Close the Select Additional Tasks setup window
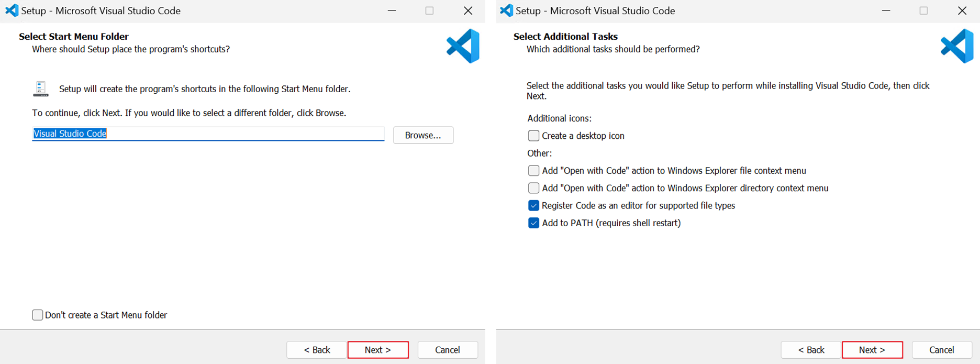This screenshot has height=364, width=980. point(962,10)
